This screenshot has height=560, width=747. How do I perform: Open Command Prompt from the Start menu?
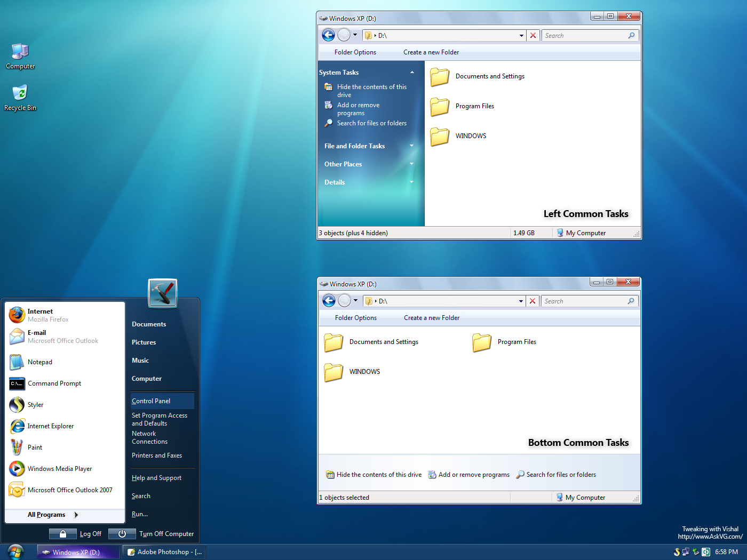[x=55, y=383]
